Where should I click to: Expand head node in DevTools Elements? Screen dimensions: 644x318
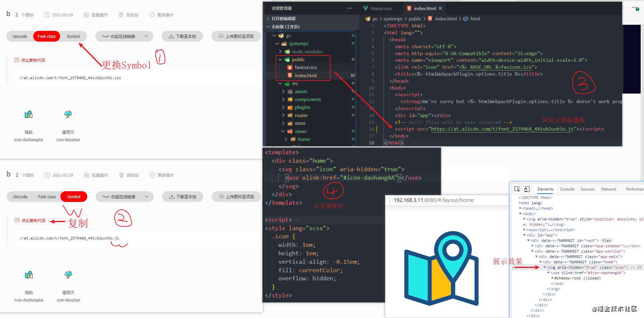tap(521, 208)
